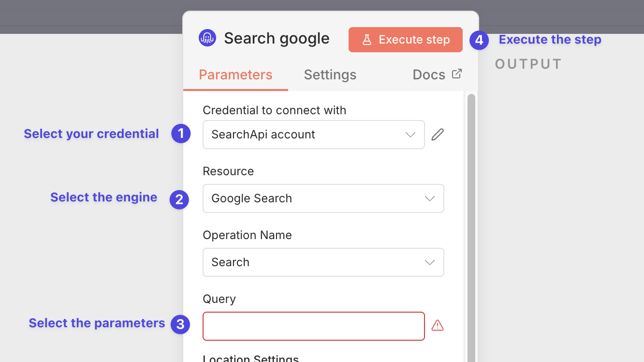The image size is (644, 362).
Task: Open the SearchApi account credential dropdown
Action: (314, 135)
